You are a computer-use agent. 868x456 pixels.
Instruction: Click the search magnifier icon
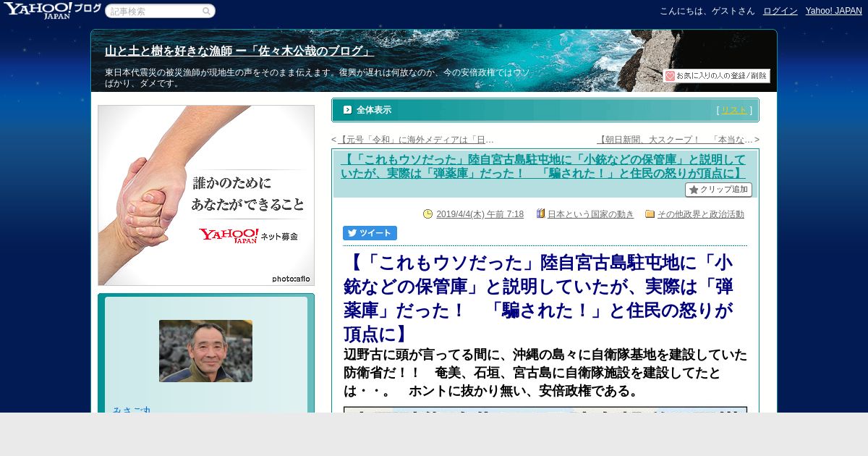206,11
